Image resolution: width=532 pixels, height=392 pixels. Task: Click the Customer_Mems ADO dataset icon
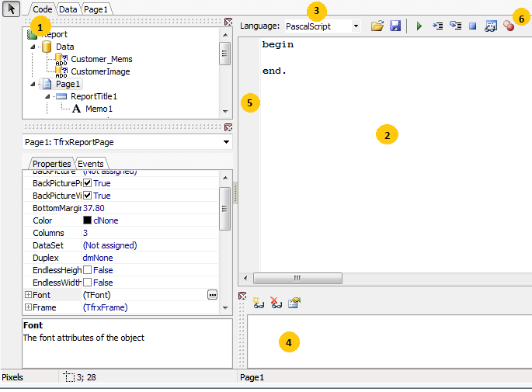(61, 59)
